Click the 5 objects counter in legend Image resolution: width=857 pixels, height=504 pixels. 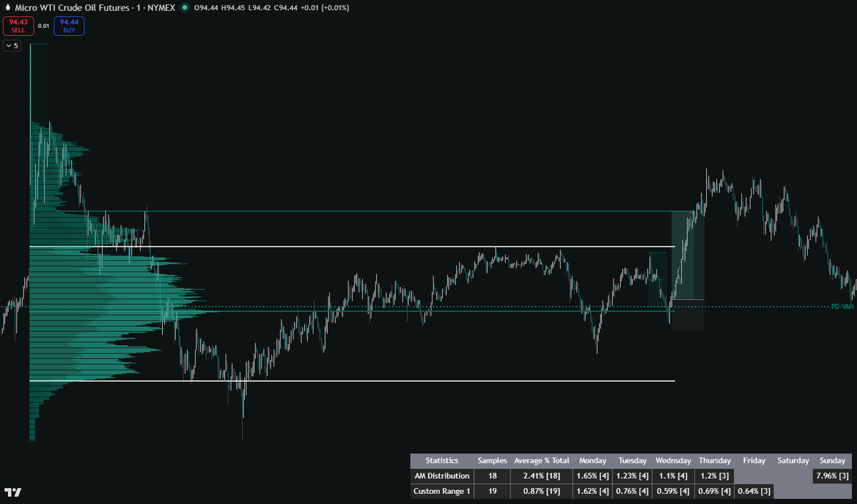(17, 45)
